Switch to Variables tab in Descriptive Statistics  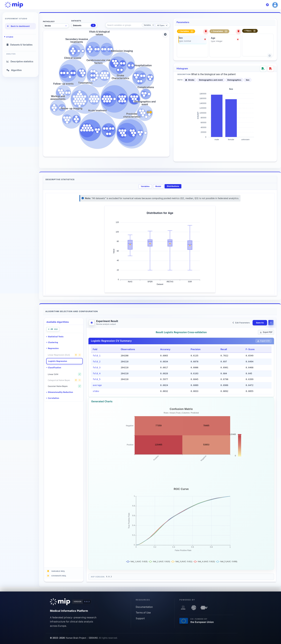point(145,186)
